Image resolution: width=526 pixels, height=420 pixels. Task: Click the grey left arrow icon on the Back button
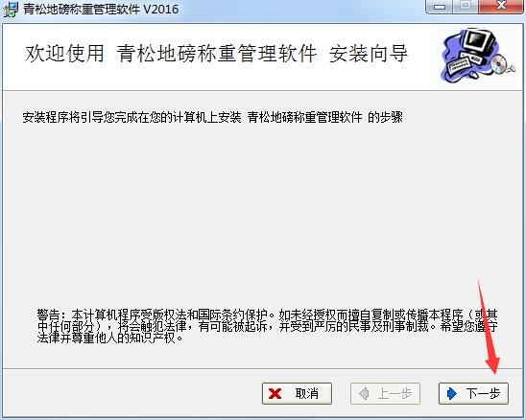point(364,393)
